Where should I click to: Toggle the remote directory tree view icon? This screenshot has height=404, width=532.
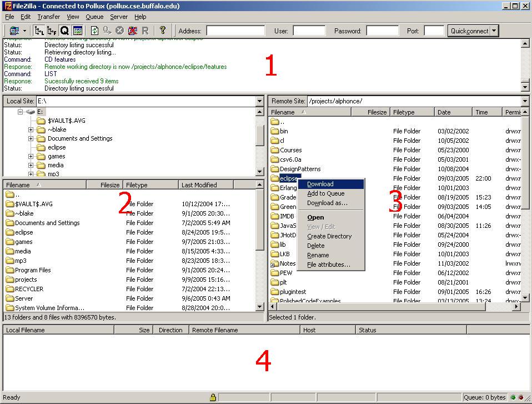click(52, 31)
